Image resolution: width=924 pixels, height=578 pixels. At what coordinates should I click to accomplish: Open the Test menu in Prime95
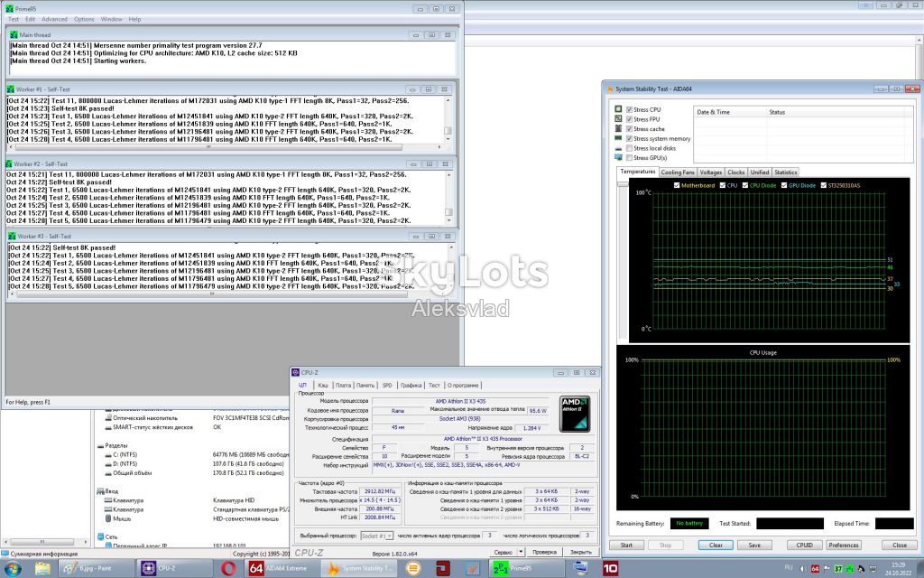(x=13, y=20)
